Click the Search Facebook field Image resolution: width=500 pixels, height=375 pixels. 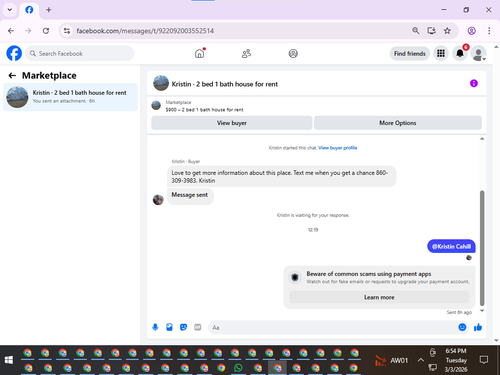(80, 53)
